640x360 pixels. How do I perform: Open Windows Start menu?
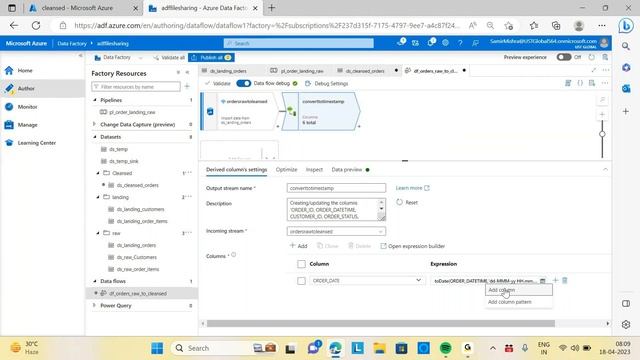(x=157, y=348)
